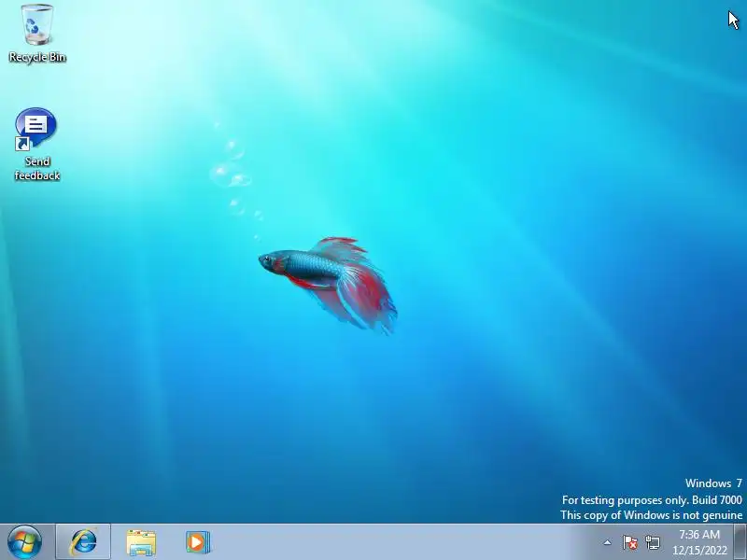Image resolution: width=747 pixels, height=560 pixels.
Task: Click the Show desktop button at taskbar end
Action: (740, 542)
